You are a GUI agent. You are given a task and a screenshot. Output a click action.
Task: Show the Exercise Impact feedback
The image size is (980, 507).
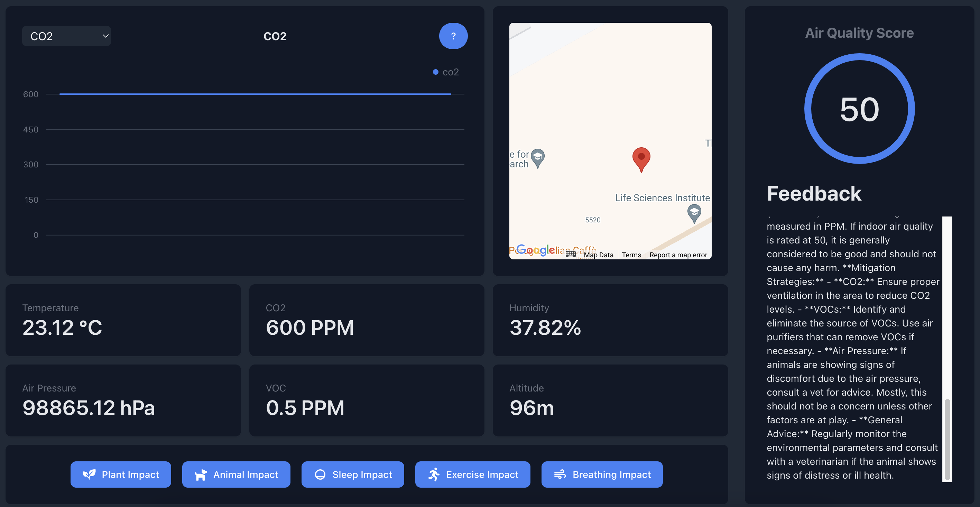[472, 474]
